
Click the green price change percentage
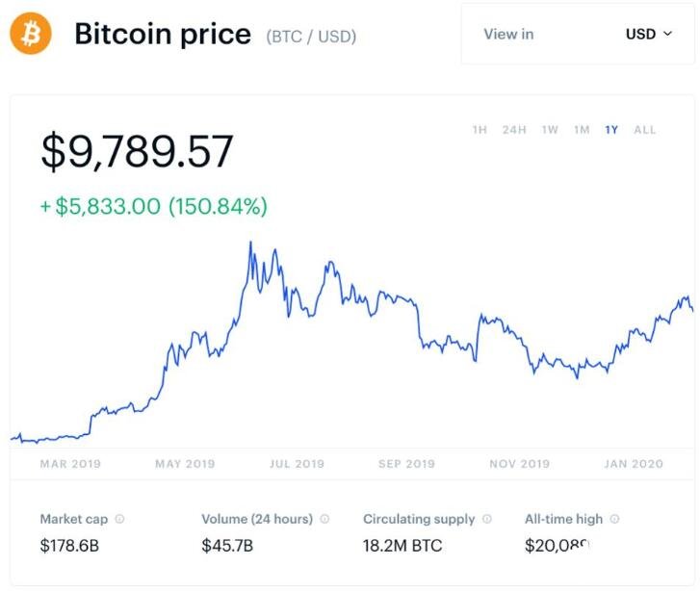coord(219,206)
